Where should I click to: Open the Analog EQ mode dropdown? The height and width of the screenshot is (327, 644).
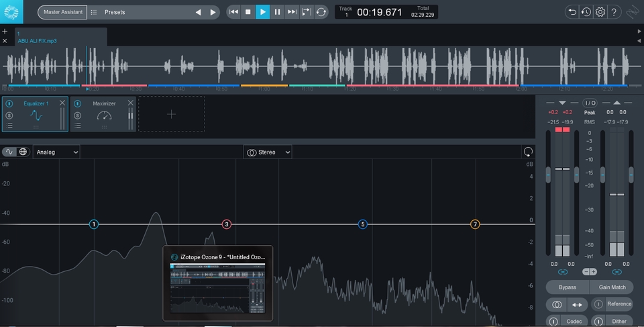pyautogui.click(x=56, y=152)
